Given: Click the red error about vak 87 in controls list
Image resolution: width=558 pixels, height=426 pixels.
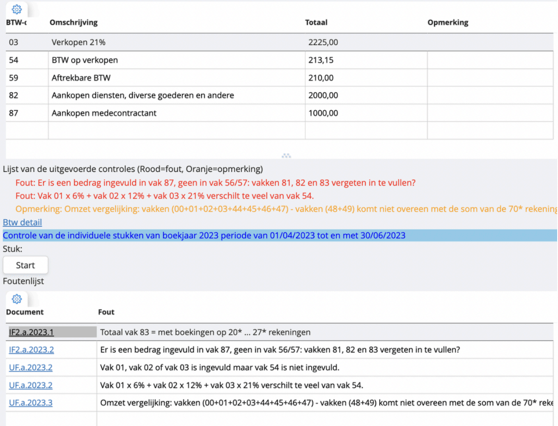Looking at the screenshot, I should click(x=215, y=183).
